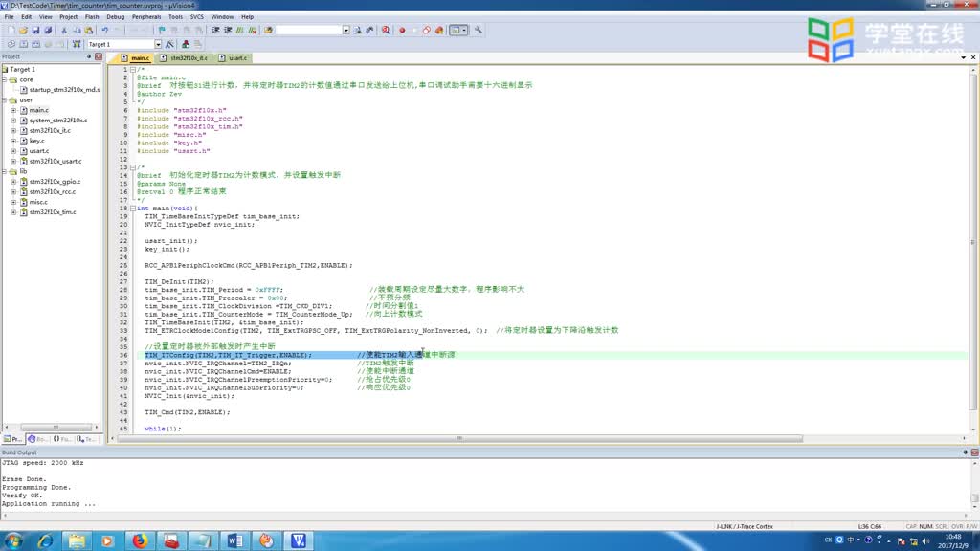Image resolution: width=980 pixels, height=551 pixels.
Task: Switch to the Templates tab in project panel
Action: 86,439
